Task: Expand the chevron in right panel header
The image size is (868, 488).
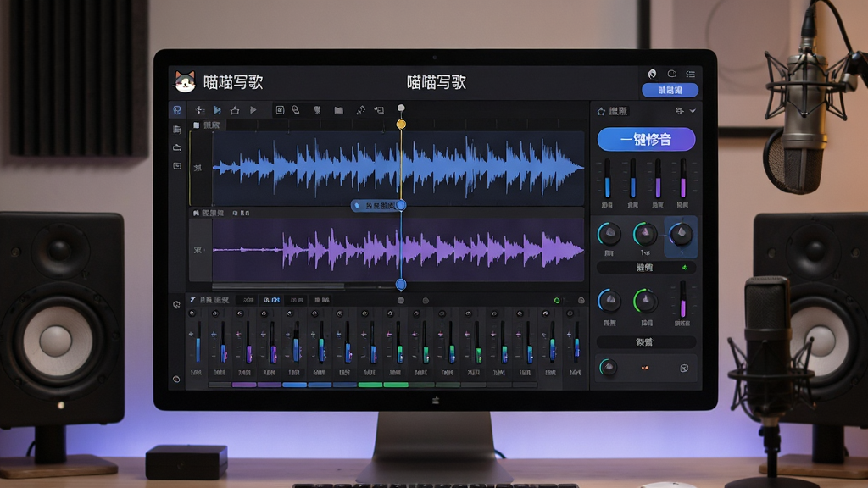Action: click(x=693, y=111)
